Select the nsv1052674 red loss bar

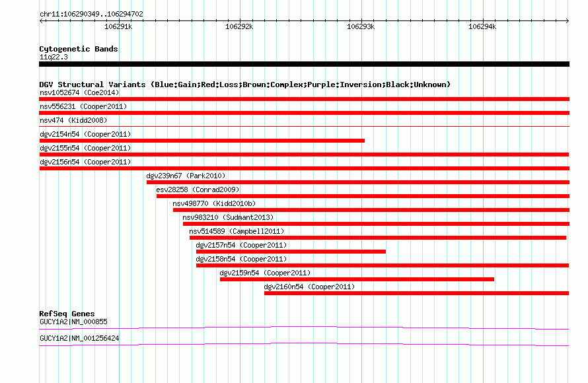(x=304, y=99)
